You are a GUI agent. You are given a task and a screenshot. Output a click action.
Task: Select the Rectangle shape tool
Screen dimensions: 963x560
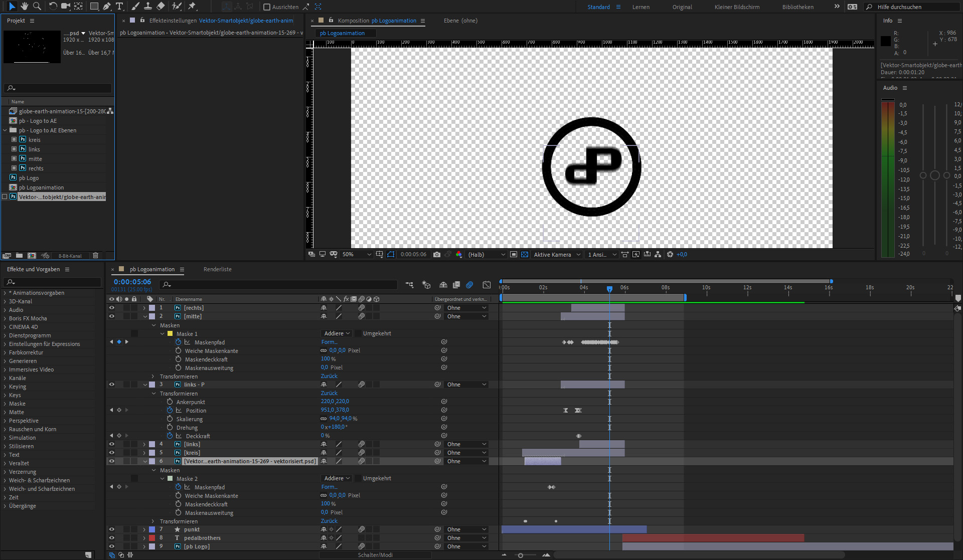pos(94,7)
